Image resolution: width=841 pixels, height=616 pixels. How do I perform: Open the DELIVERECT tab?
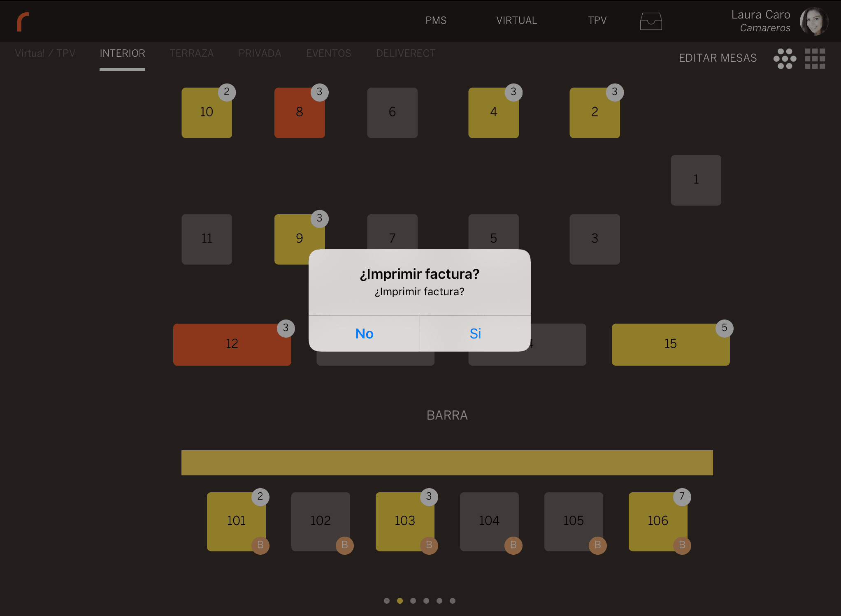pos(405,53)
